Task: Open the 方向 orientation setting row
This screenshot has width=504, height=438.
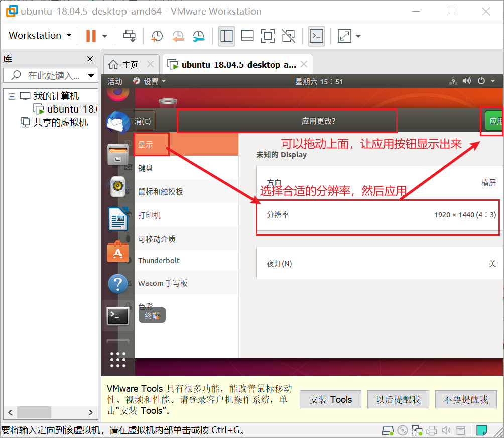Action: [380, 183]
